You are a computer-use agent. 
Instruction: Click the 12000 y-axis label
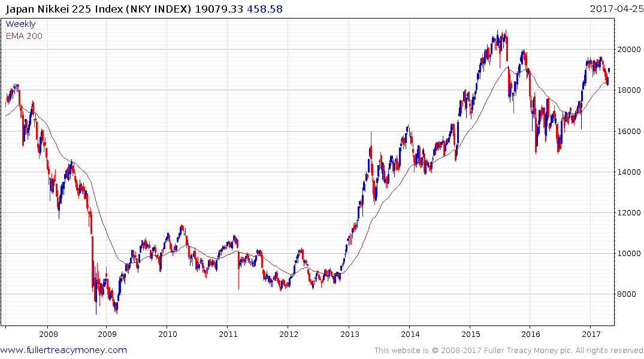pos(629,212)
